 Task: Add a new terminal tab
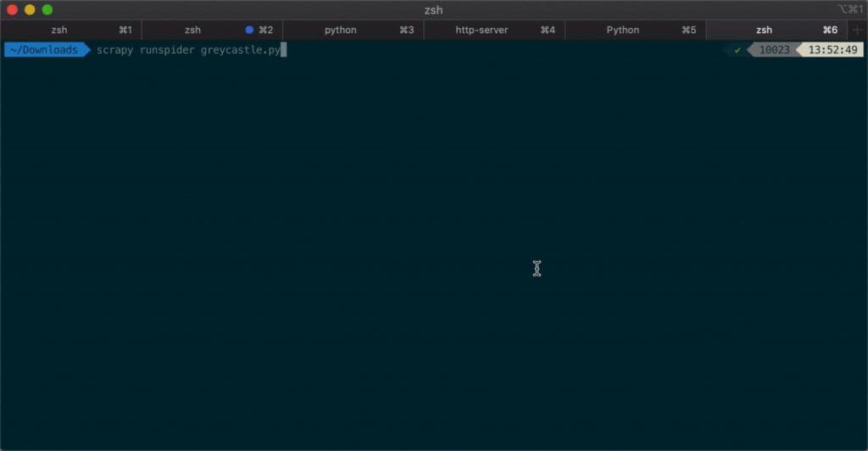(x=858, y=30)
